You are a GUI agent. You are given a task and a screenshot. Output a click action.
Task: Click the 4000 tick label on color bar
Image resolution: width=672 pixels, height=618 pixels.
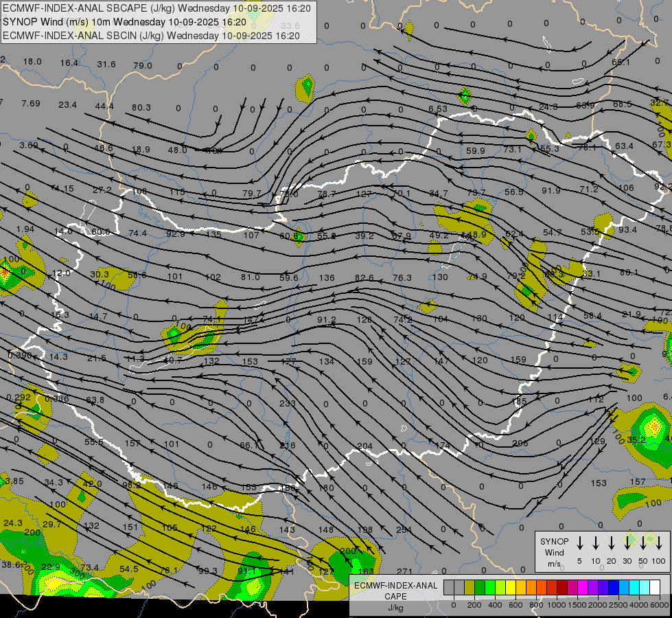[638, 605]
